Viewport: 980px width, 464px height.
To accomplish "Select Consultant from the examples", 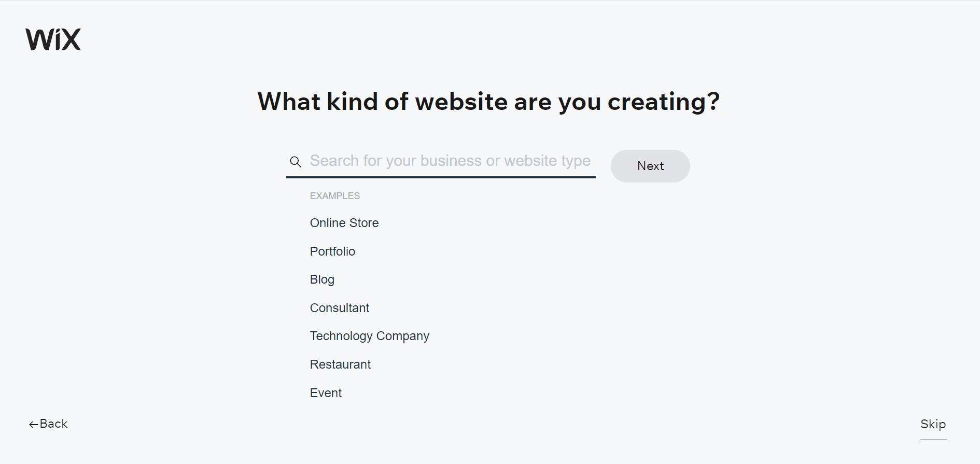I will [340, 308].
